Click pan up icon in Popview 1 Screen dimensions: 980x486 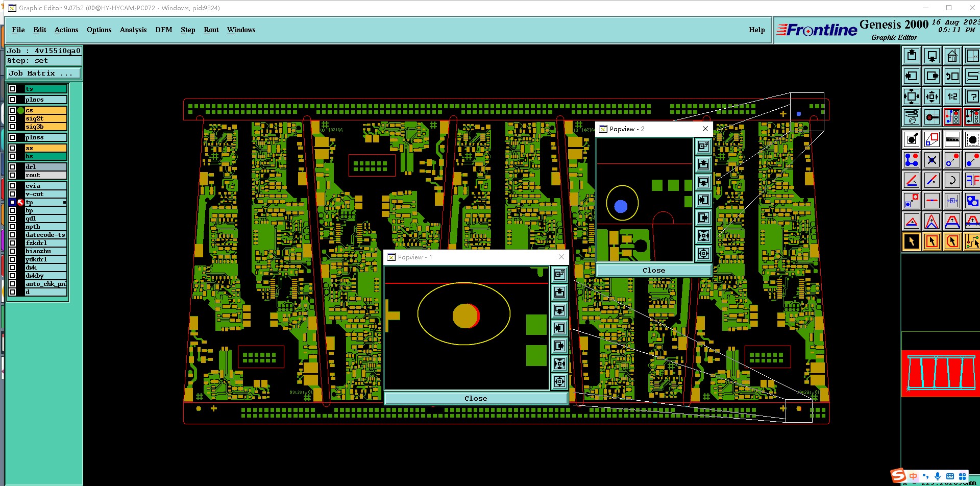pos(560,293)
